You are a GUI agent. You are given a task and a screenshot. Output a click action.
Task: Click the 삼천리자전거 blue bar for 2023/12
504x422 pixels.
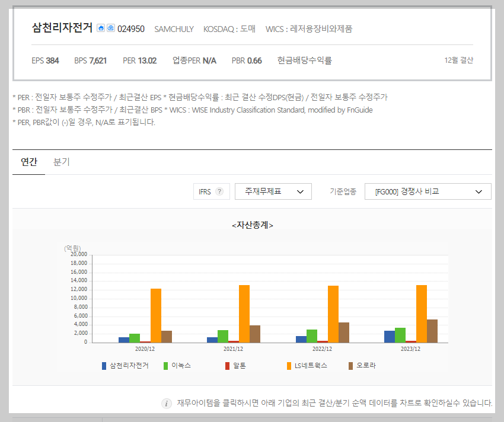coord(390,337)
